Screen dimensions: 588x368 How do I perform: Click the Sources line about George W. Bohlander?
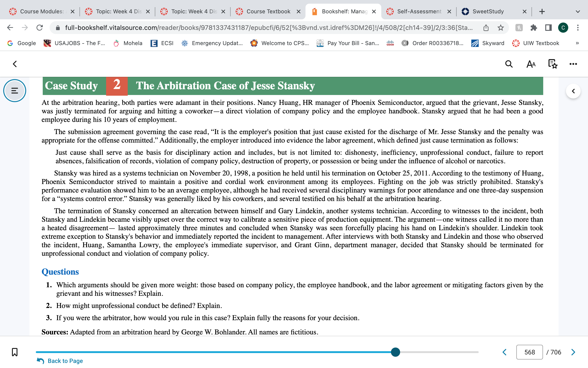180,332
